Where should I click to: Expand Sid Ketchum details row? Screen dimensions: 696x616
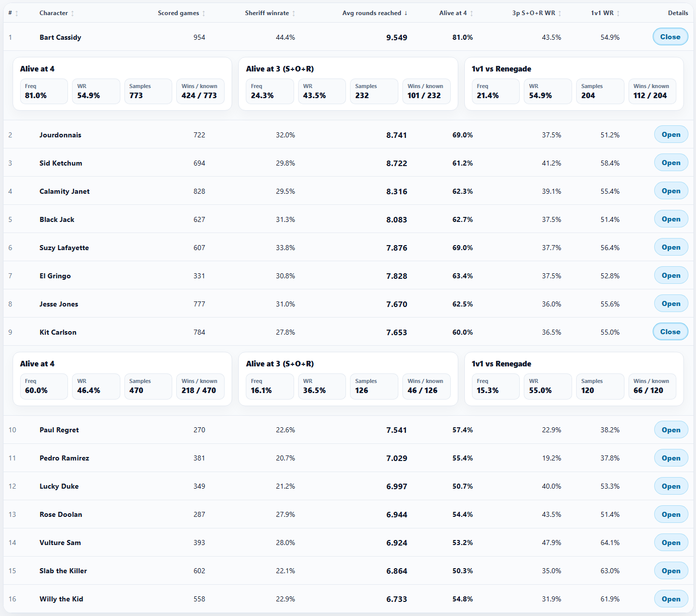pyautogui.click(x=671, y=163)
